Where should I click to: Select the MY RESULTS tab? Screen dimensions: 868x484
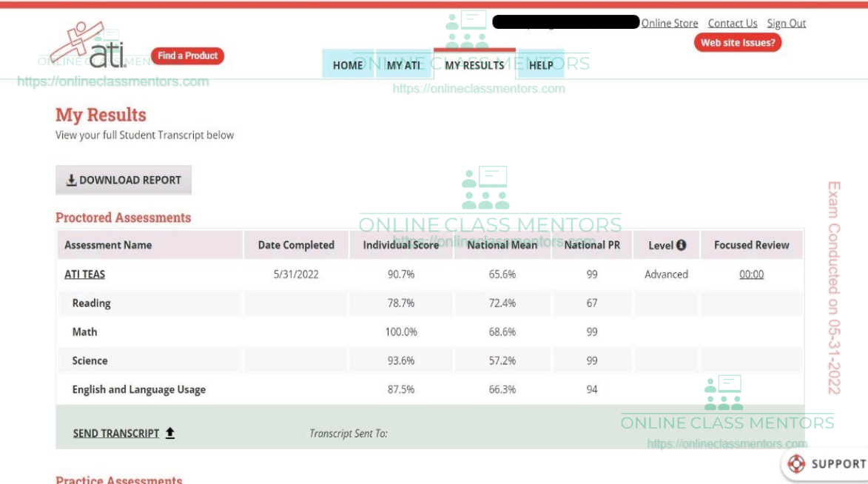coord(474,65)
